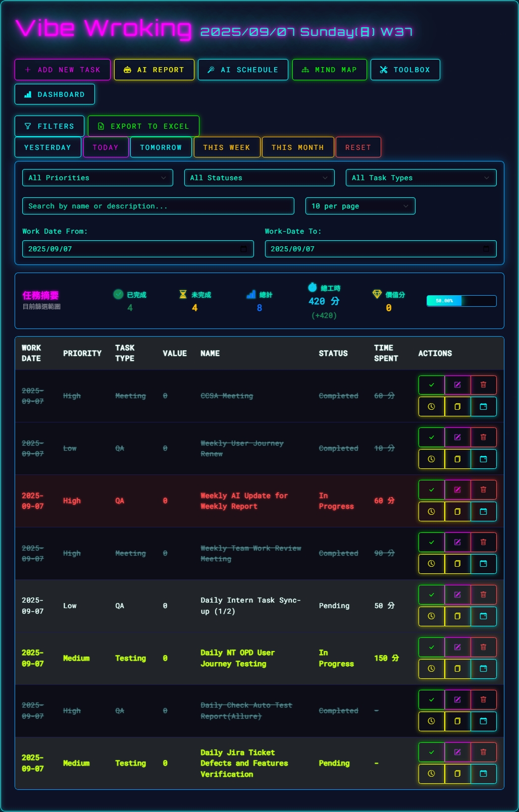This screenshot has width=519, height=812.
Task: Switch to the Tomorrow date filter
Action: [x=161, y=147]
